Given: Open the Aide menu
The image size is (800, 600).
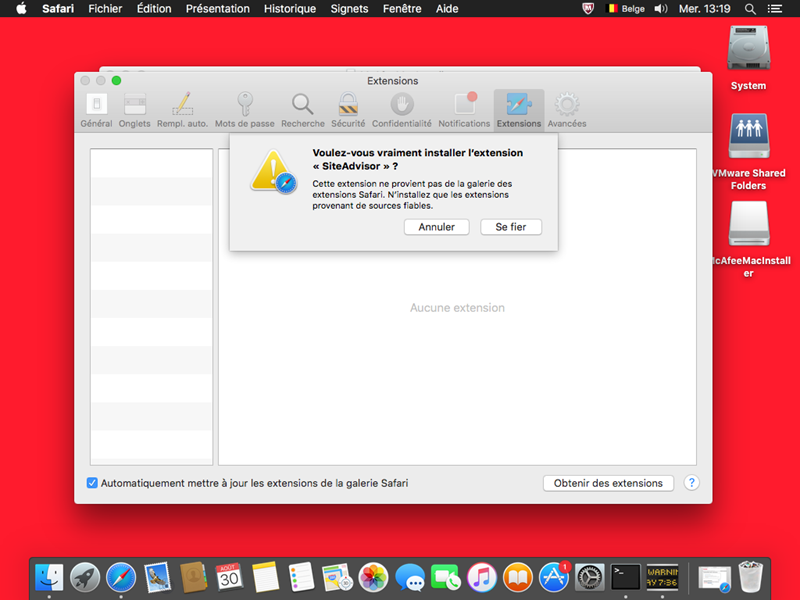Looking at the screenshot, I should click(x=447, y=9).
